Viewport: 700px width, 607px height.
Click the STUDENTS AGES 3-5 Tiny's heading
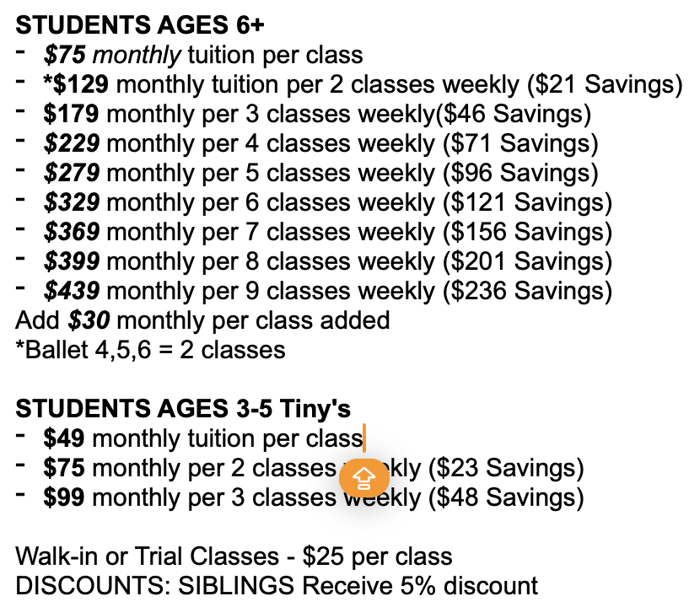click(183, 409)
